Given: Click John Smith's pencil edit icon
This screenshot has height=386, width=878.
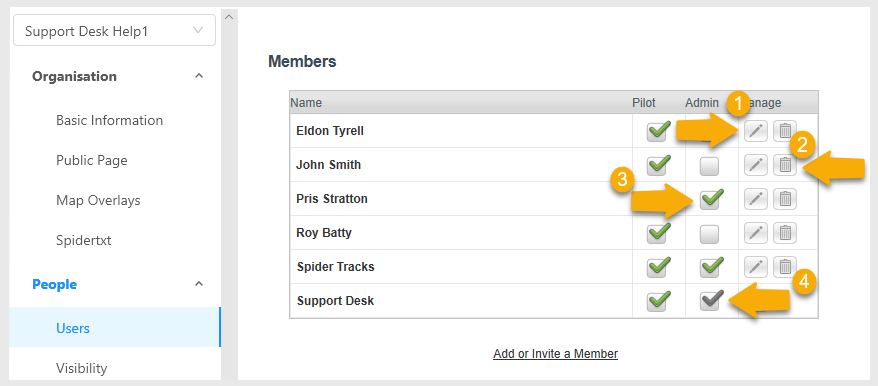Looking at the screenshot, I should pyautogui.click(x=756, y=165).
